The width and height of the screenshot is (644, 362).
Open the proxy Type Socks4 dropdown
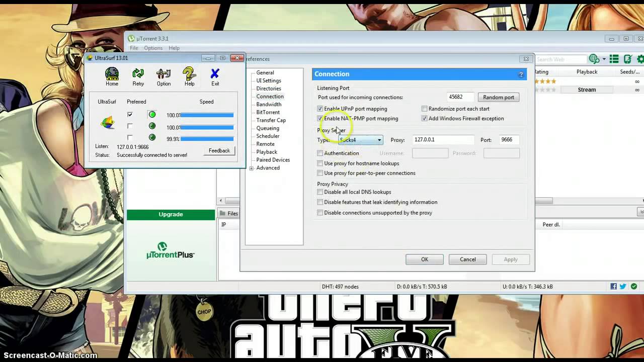(x=360, y=140)
